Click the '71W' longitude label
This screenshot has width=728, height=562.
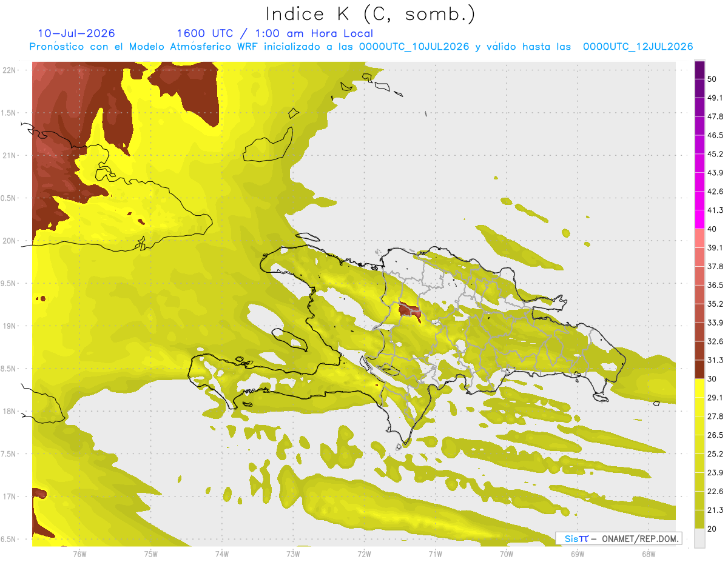[x=435, y=554]
